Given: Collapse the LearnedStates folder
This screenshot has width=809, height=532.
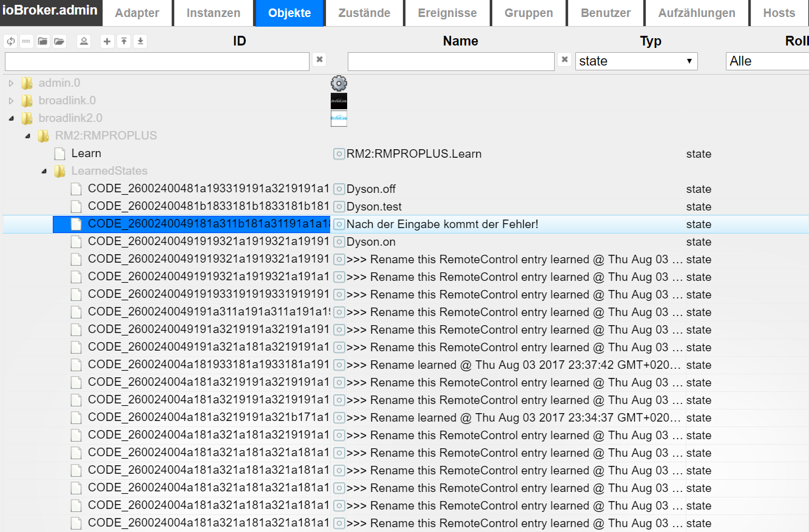Looking at the screenshot, I should click(44, 172).
